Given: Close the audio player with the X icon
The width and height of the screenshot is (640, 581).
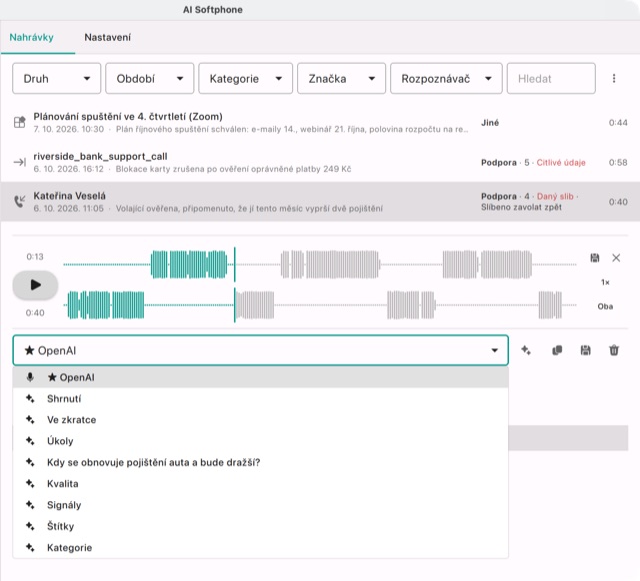Looking at the screenshot, I should (x=616, y=258).
